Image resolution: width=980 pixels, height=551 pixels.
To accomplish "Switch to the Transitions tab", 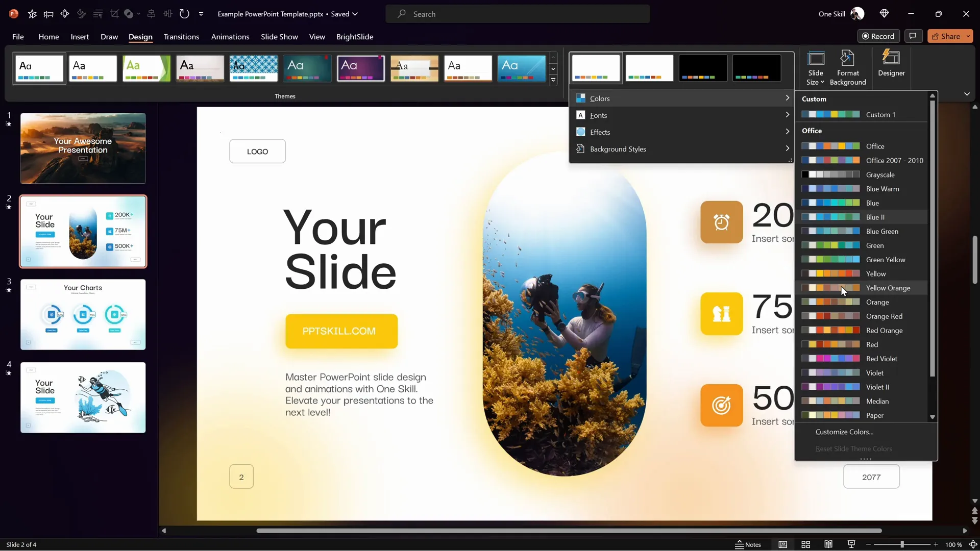I will [x=181, y=37].
